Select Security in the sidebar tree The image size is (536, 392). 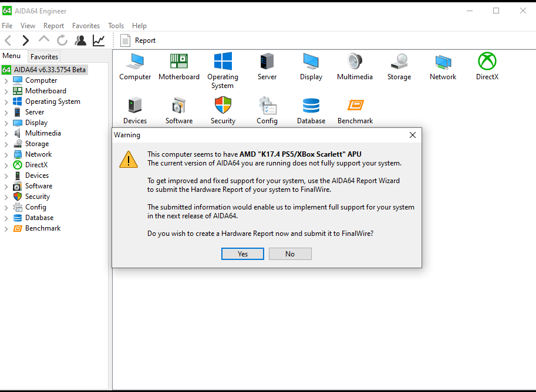click(32, 197)
